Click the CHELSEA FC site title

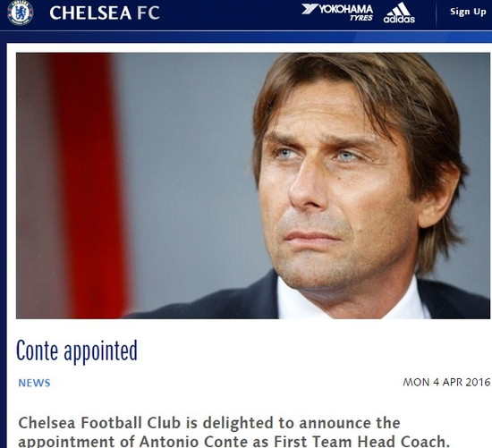(105, 13)
